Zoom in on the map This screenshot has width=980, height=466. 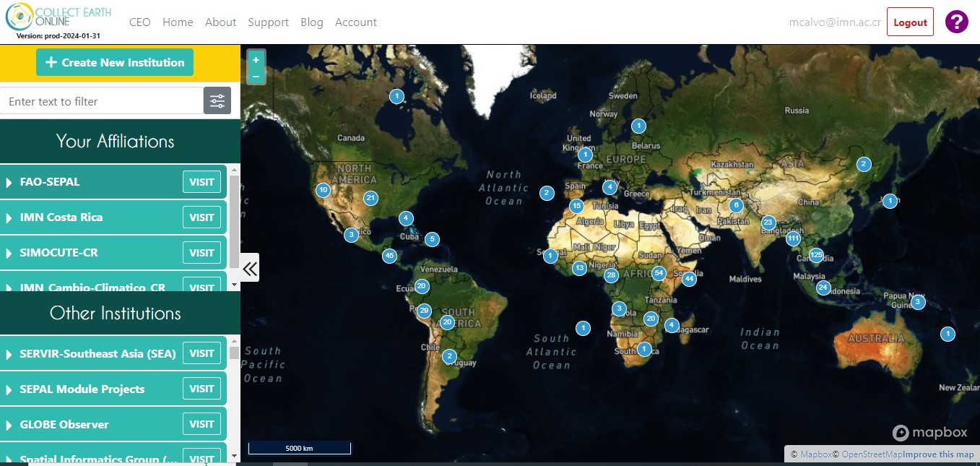click(x=256, y=60)
